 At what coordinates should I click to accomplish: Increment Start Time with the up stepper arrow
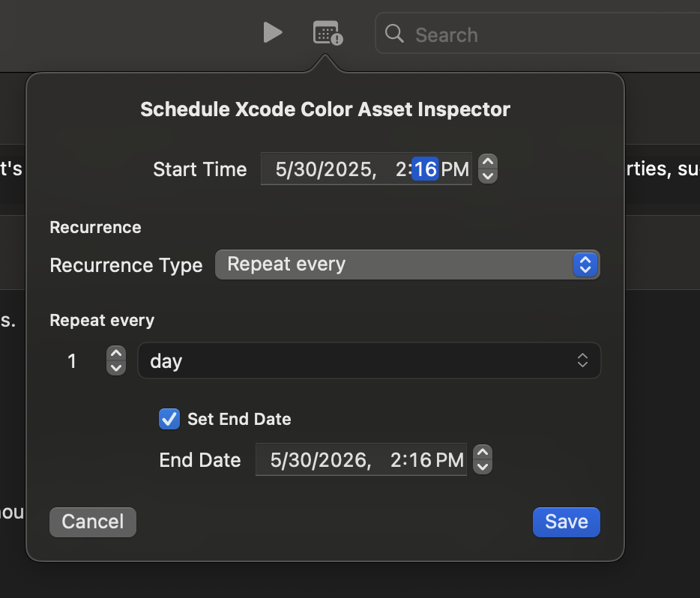[x=488, y=161]
